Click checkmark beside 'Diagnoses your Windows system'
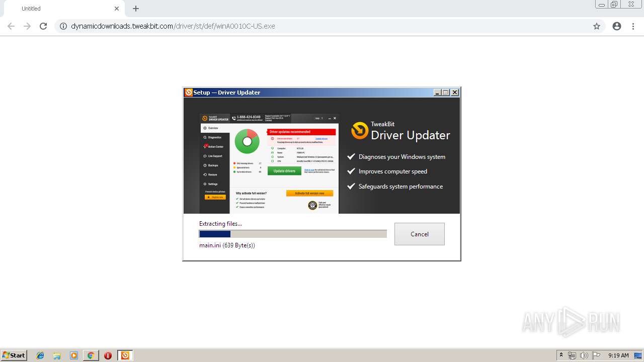 351,157
